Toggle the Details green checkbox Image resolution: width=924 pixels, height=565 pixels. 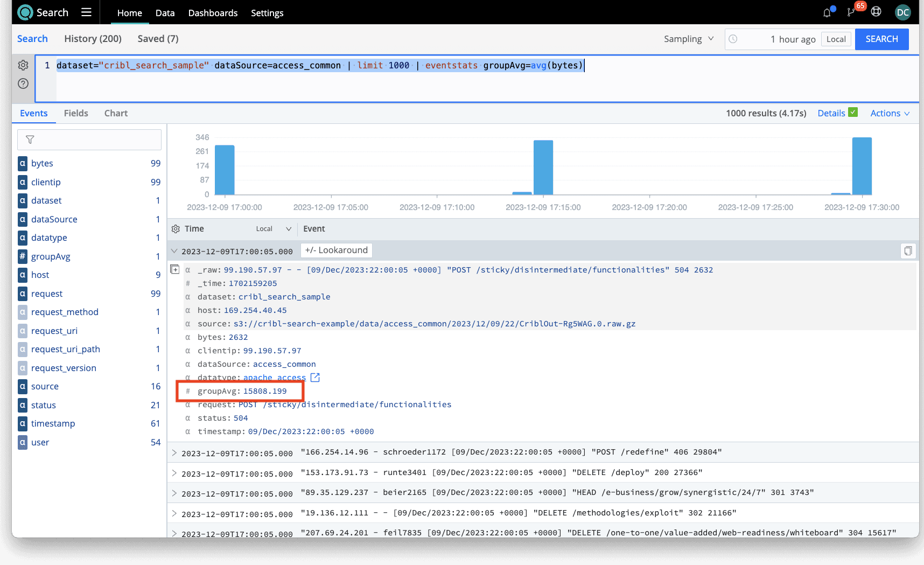pos(853,112)
